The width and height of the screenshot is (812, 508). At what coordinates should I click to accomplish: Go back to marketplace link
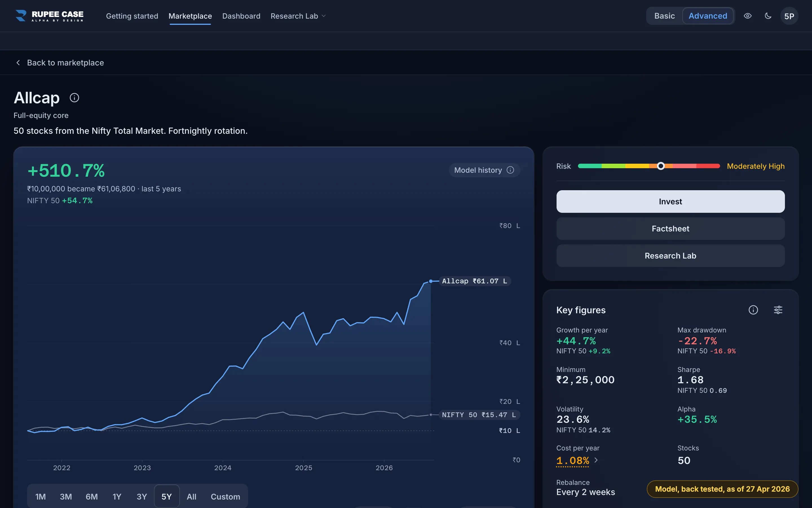click(x=65, y=63)
